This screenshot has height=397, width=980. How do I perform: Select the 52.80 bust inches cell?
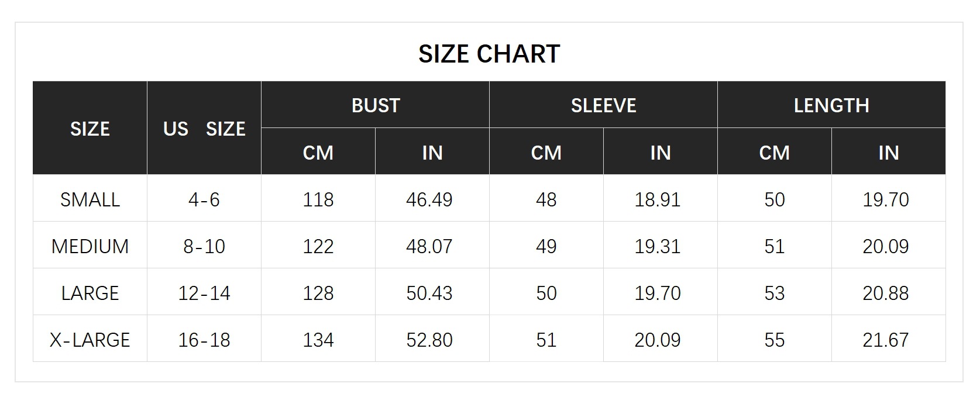429,340
